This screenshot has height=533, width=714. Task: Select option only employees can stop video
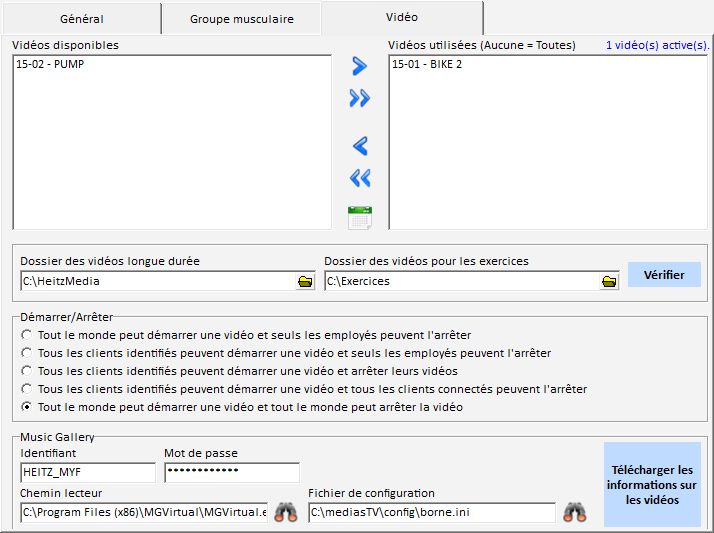pyautogui.click(x=27, y=335)
